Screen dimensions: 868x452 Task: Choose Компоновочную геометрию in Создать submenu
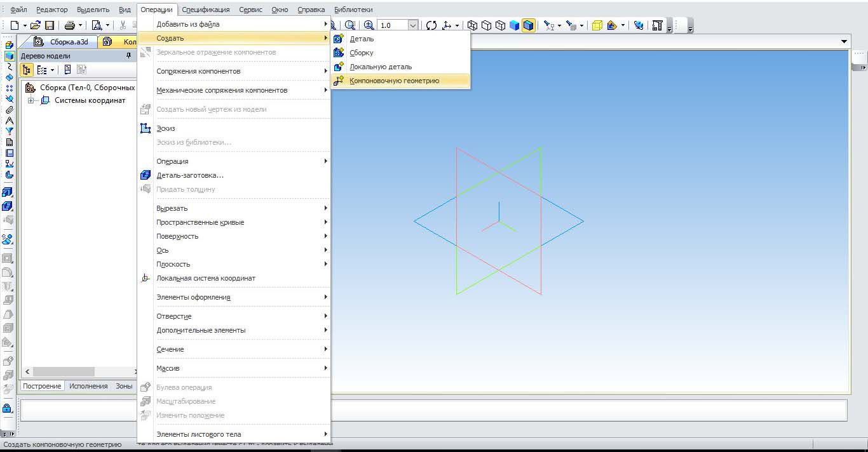400,81
